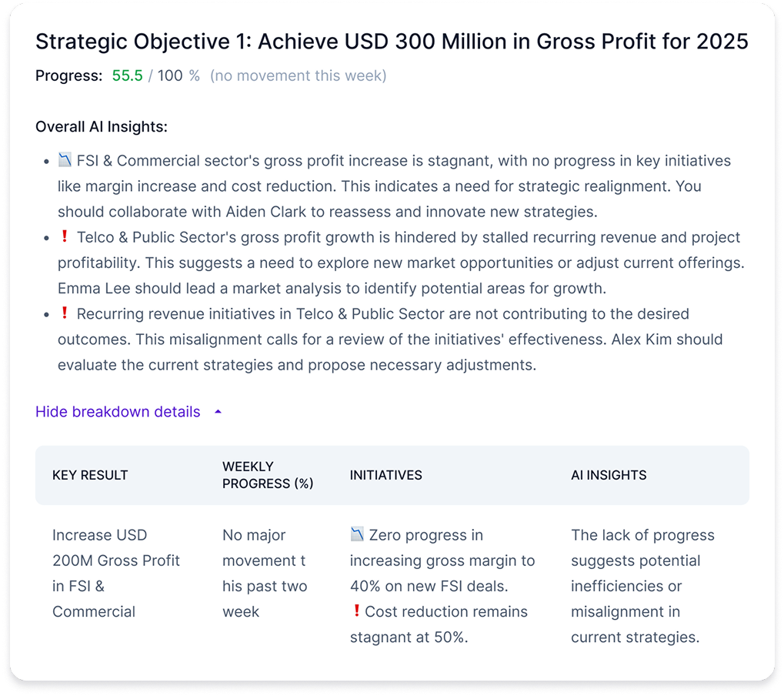784x696 pixels.
Task: Click the green 55.5 progress value
Action: click(127, 75)
